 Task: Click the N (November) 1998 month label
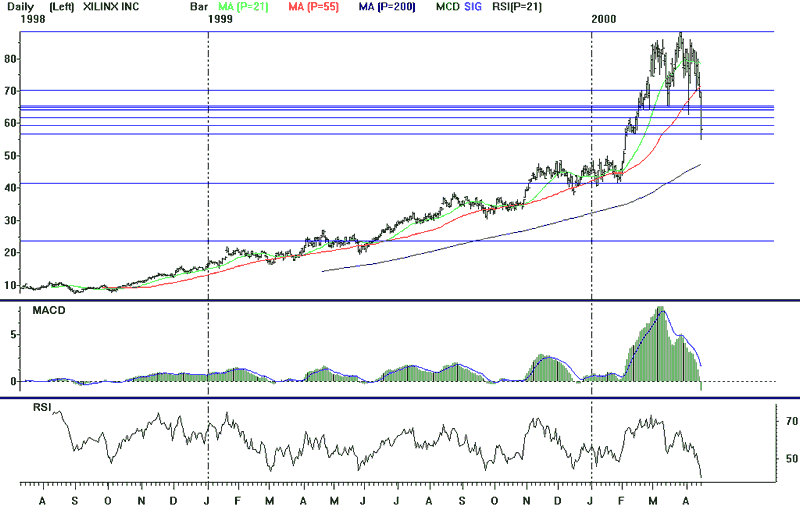point(141,501)
